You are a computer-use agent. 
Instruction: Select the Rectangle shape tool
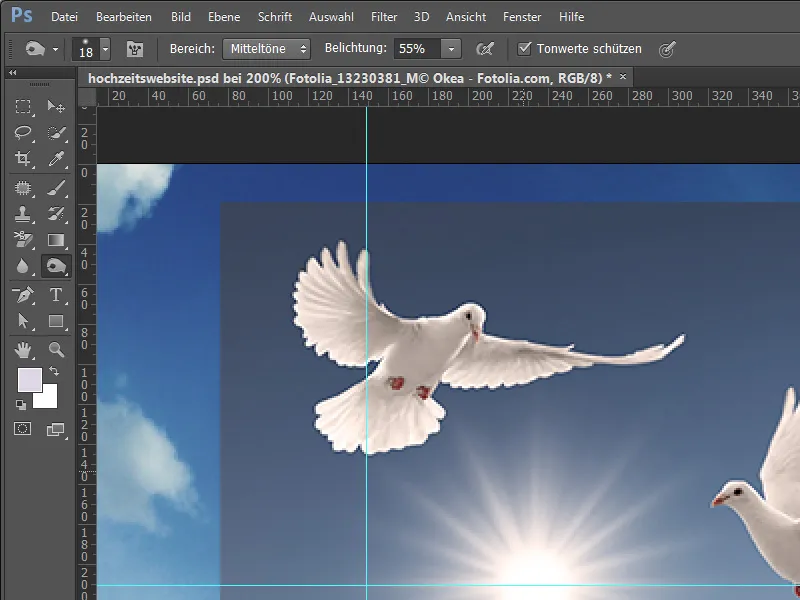point(56,321)
